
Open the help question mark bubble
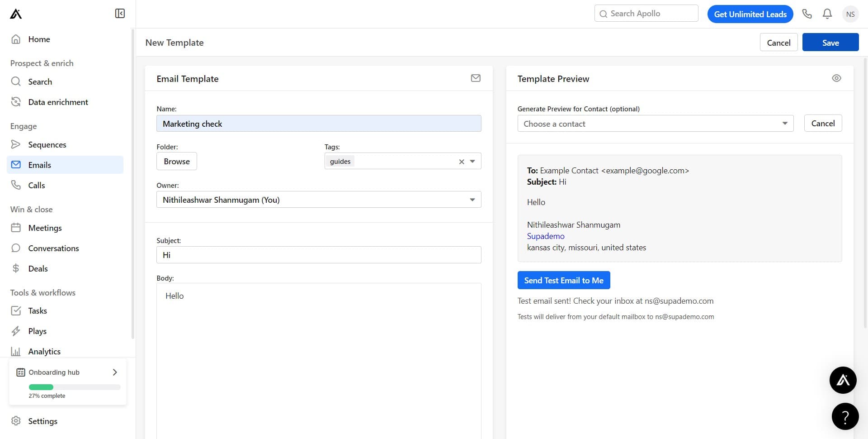(844, 416)
